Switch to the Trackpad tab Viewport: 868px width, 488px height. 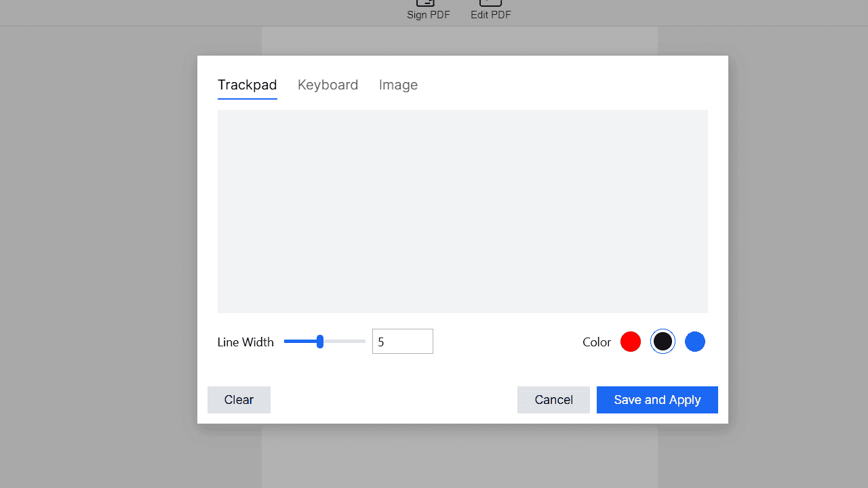coord(247,85)
